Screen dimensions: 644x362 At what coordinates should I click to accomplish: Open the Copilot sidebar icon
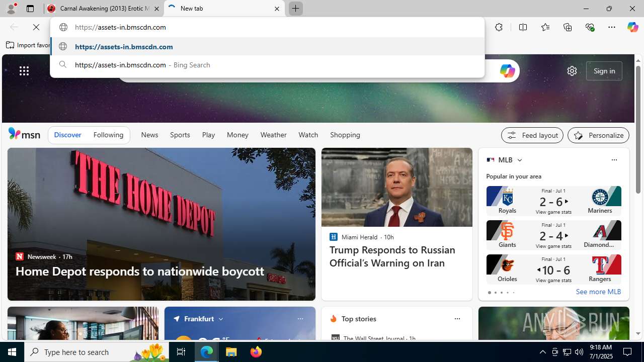point(632,27)
